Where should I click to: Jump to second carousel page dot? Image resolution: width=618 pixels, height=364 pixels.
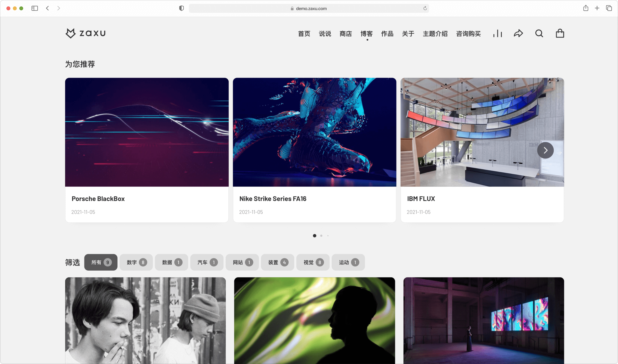pos(321,236)
